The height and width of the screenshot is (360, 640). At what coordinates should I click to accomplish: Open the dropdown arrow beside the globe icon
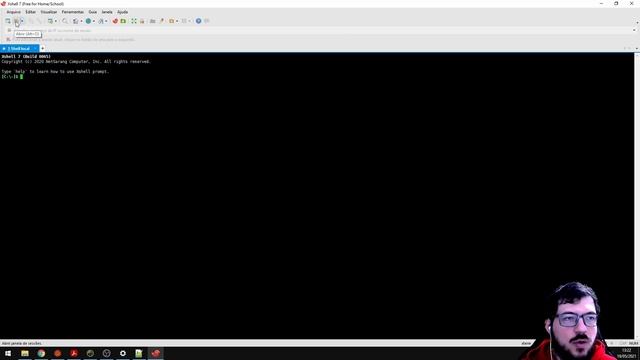(93, 21)
